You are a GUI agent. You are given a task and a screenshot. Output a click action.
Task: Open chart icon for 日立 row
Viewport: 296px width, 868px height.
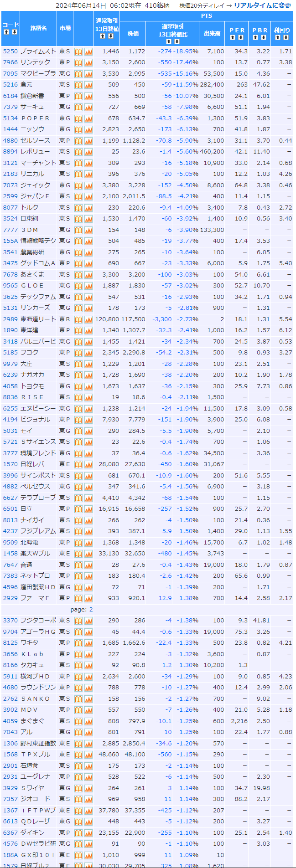tap(88, 509)
